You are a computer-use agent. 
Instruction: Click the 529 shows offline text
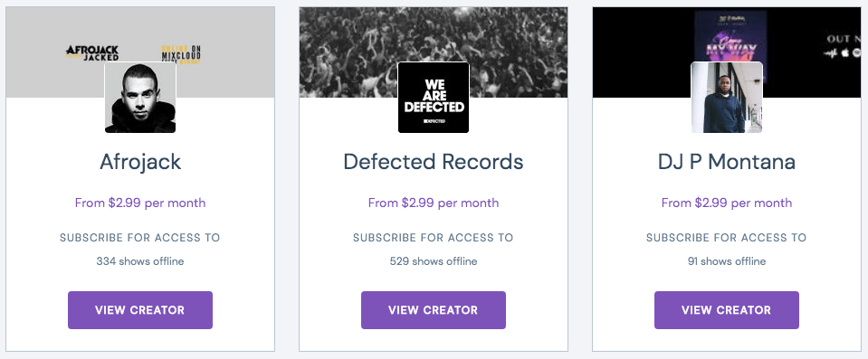(434, 261)
